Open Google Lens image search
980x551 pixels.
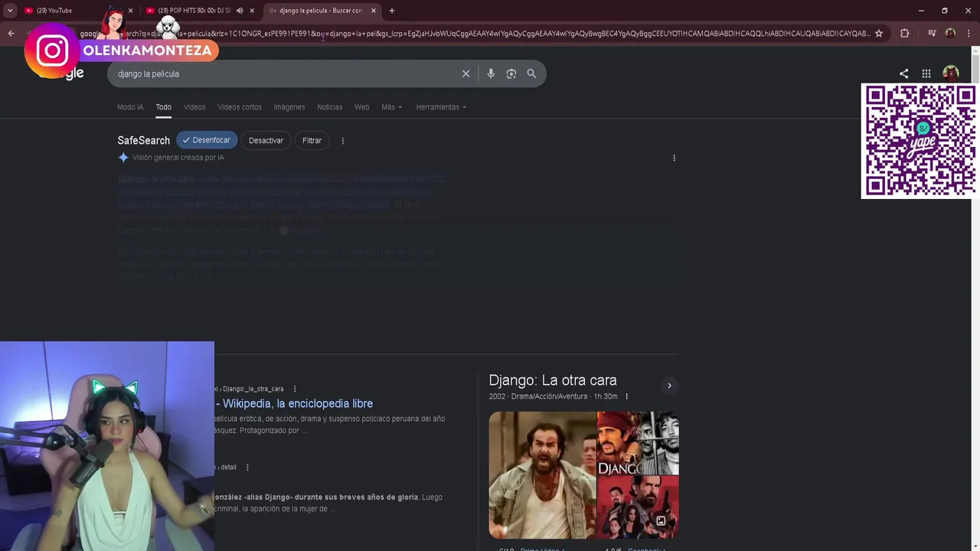click(x=511, y=73)
